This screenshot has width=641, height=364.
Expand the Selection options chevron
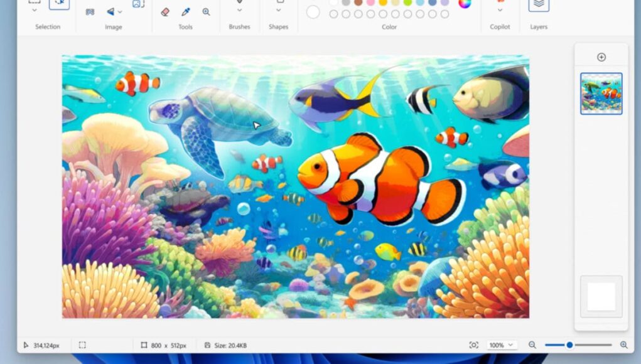tap(35, 11)
